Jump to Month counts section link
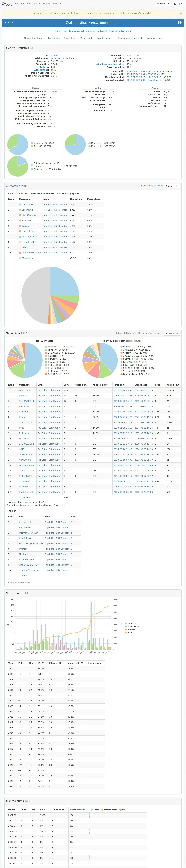Screen dimensions: 186x868 [105, 38]
